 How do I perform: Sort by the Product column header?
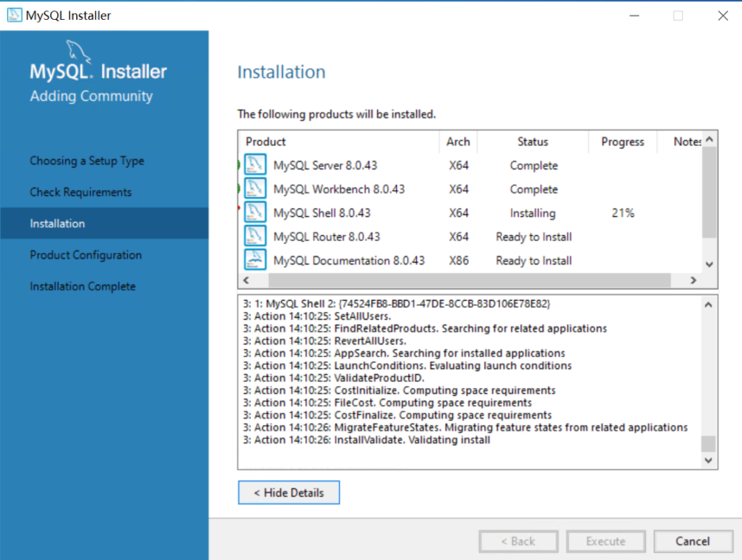(339, 142)
